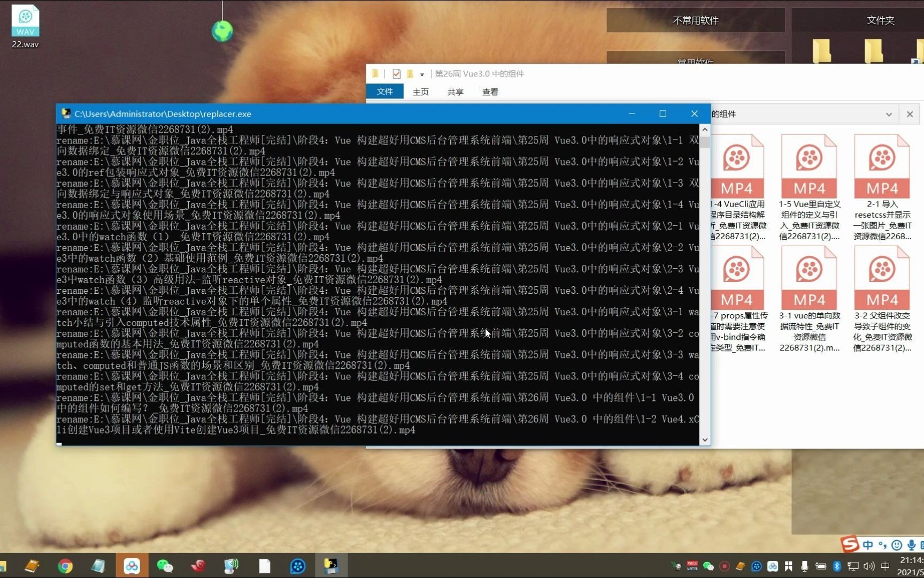Switch to the replacer.exe Python console in taskbar
The height and width of the screenshot is (578, 924).
tap(331, 566)
